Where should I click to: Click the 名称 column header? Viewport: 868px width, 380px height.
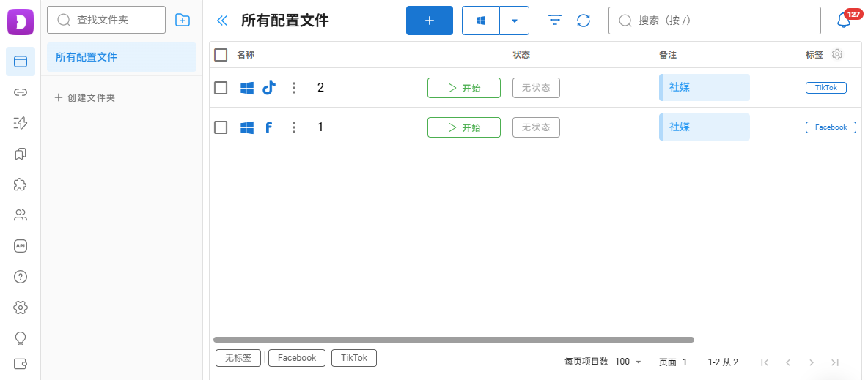pos(246,55)
